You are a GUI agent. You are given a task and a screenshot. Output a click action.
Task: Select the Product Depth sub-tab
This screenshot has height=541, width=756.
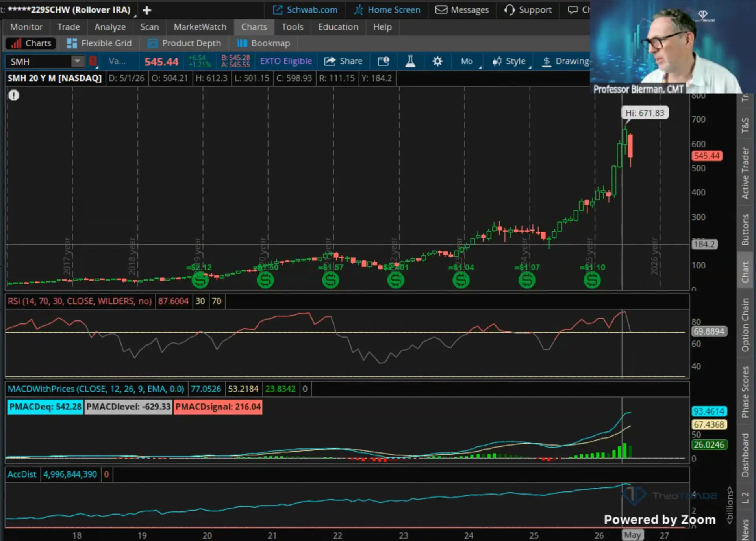coord(184,43)
